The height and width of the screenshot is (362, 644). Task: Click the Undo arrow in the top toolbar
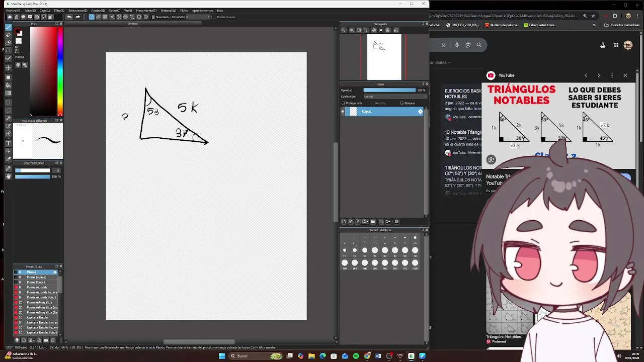coord(69,17)
